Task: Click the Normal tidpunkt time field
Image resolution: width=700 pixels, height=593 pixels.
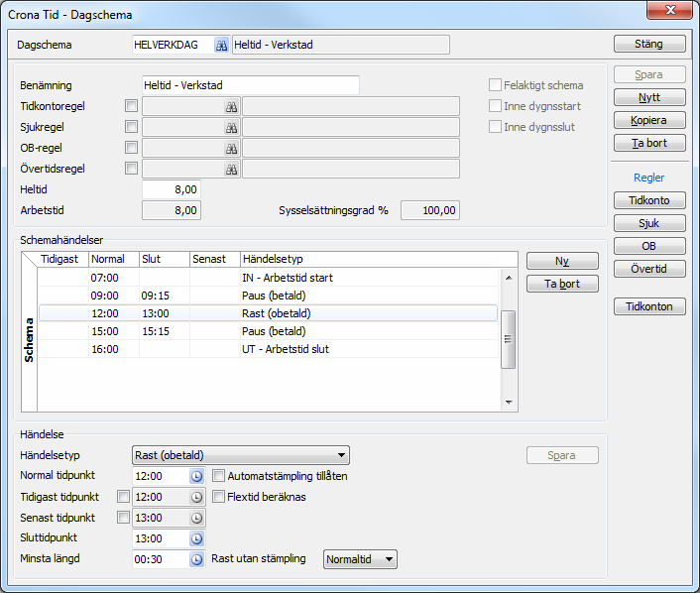Action: [x=162, y=476]
